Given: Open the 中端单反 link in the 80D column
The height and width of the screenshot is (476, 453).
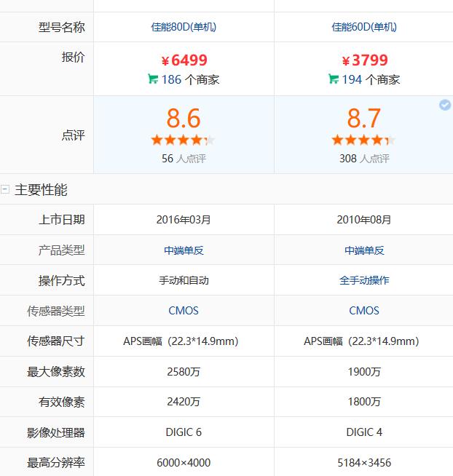Looking at the screenshot, I should coord(184,250).
